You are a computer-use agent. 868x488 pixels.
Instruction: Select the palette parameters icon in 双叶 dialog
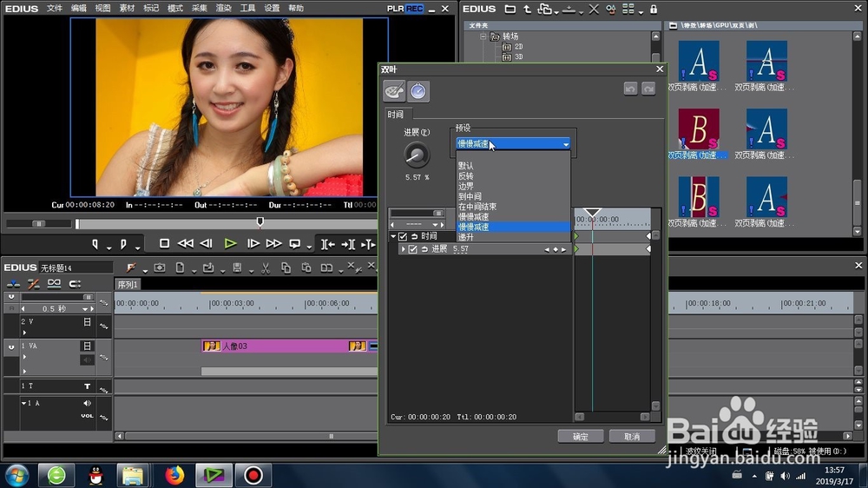point(394,91)
